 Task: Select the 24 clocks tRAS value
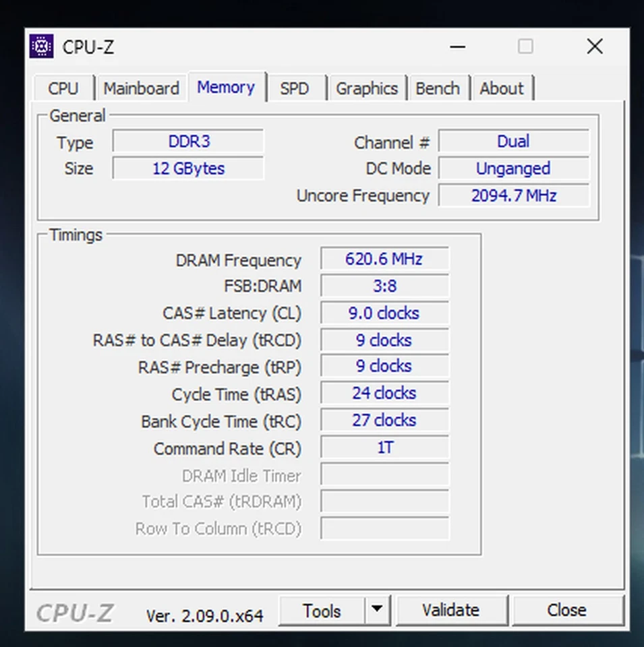384,393
